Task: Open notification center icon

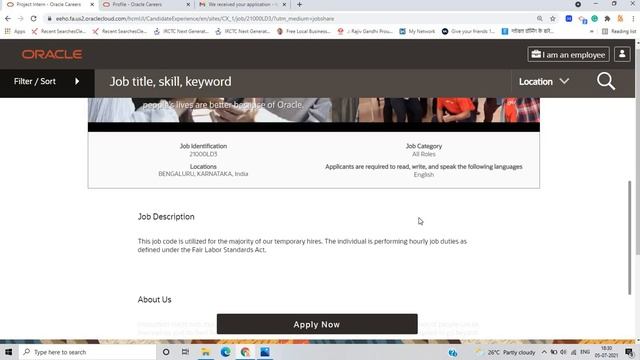Action: (629, 352)
